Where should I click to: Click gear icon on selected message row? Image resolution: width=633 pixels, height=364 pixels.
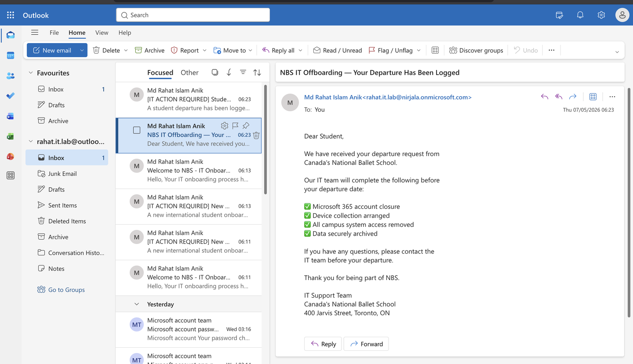click(225, 126)
